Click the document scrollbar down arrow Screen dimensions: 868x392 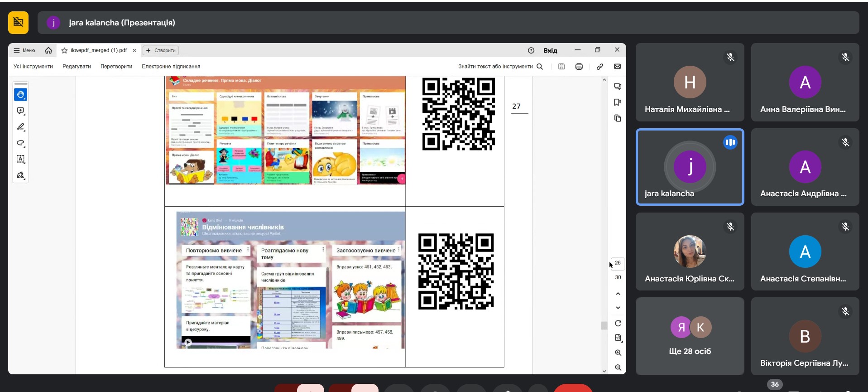pyautogui.click(x=604, y=371)
